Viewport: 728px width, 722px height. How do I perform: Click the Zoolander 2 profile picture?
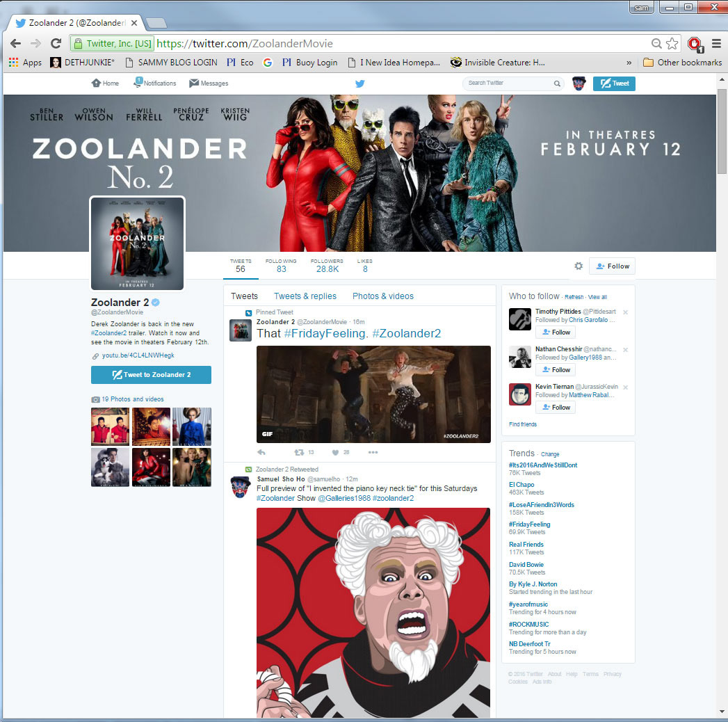click(x=138, y=243)
